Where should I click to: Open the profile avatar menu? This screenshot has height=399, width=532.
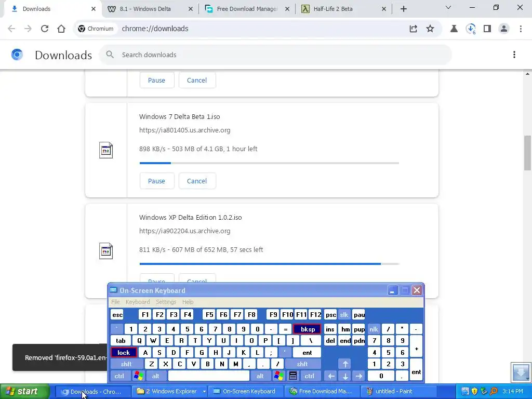[x=504, y=29]
